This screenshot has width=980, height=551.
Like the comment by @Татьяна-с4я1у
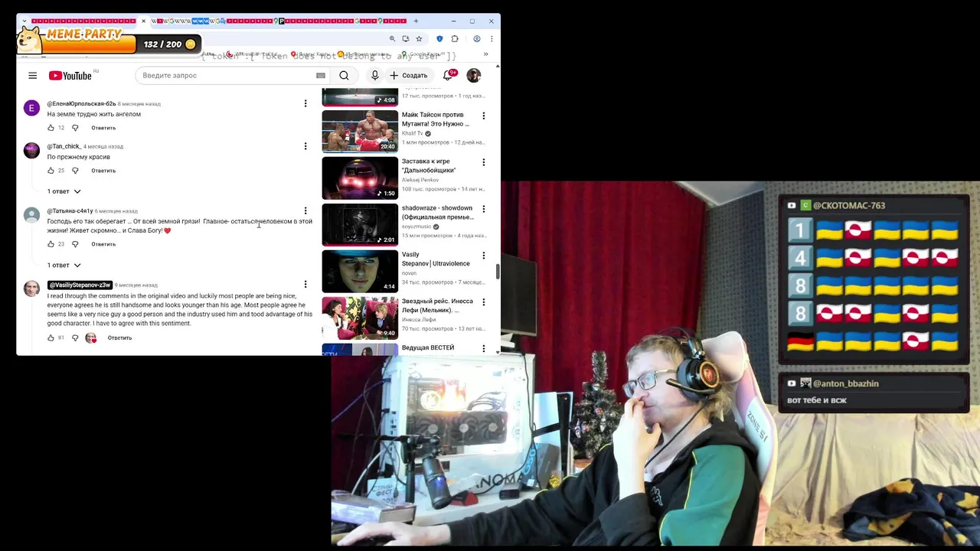51,244
